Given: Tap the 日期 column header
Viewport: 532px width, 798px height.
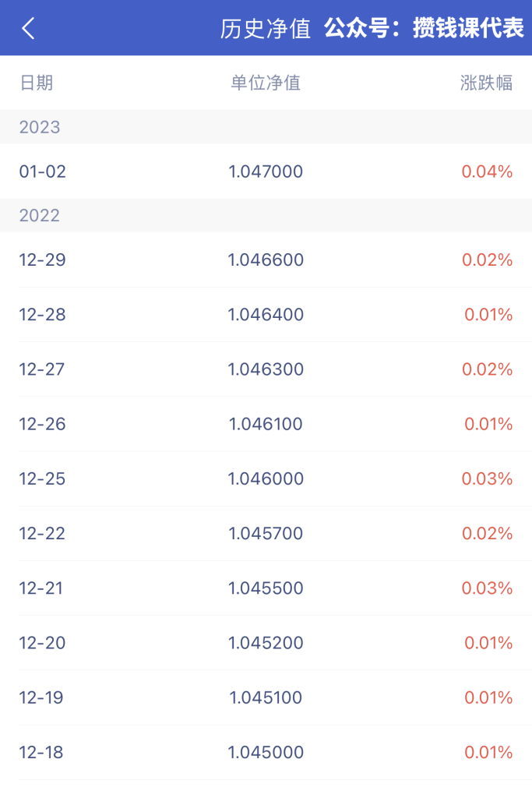Looking at the screenshot, I should tap(36, 83).
